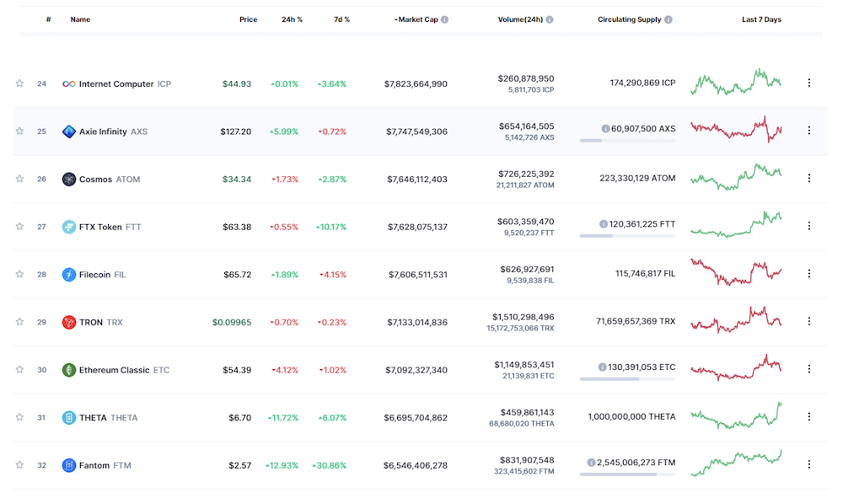
Task: Star TRON in the watchlist column
Action: pos(20,322)
